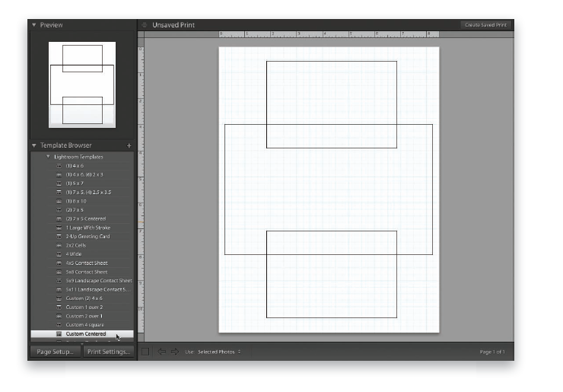Click the icon left of Unsaved Print
Image resolution: width=563 pixels, height=392 pixels.
tap(145, 25)
